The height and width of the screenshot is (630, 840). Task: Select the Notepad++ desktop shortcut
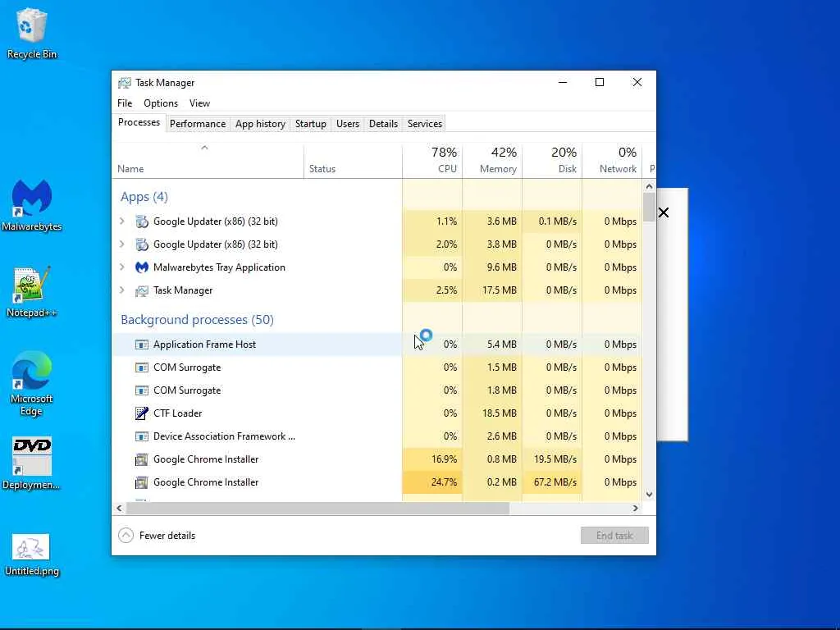tap(31, 292)
